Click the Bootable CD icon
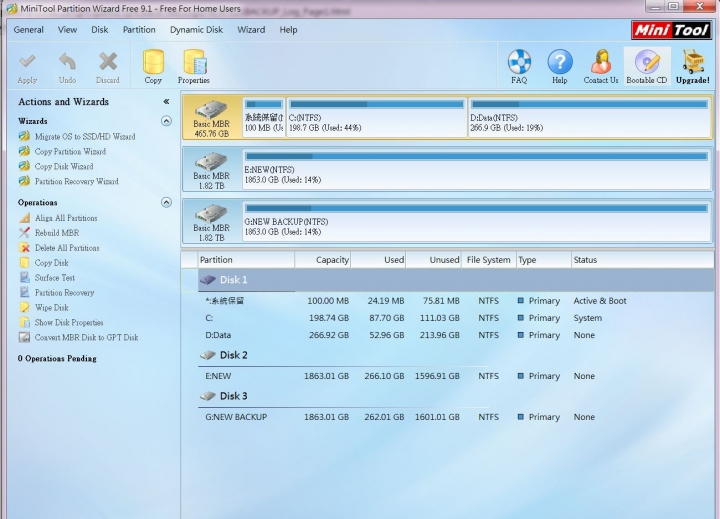Viewport: 720px width, 519px height. (647, 62)
